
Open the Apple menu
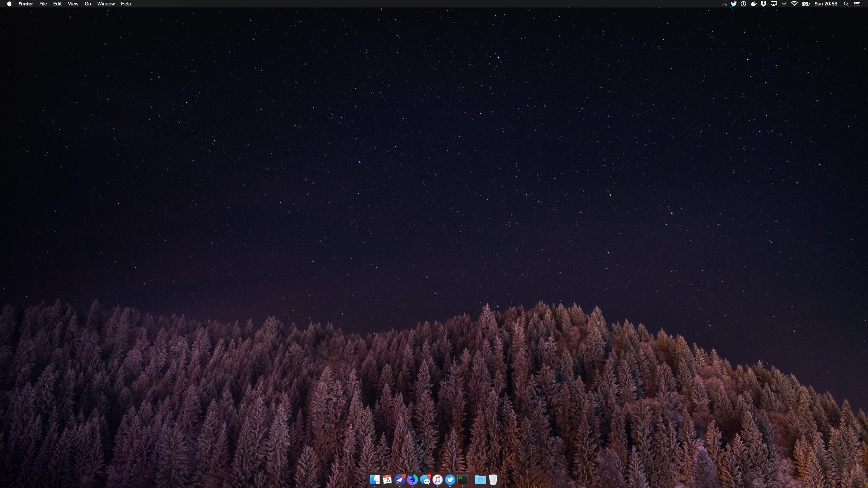9,4
